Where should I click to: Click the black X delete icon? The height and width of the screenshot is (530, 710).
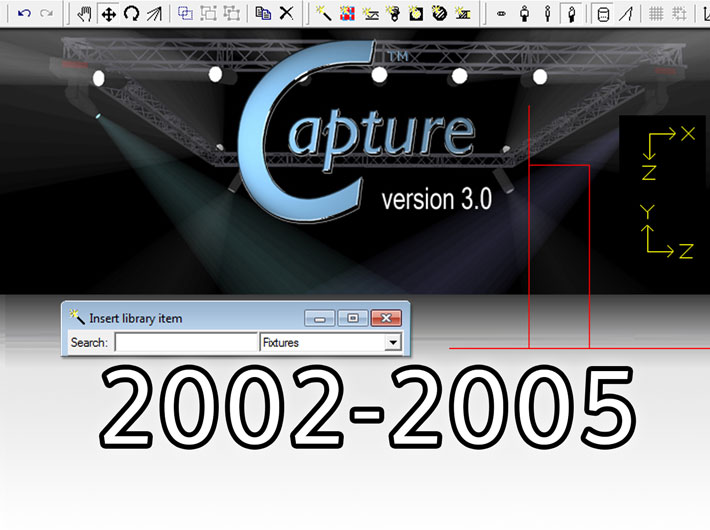[286, 13]
